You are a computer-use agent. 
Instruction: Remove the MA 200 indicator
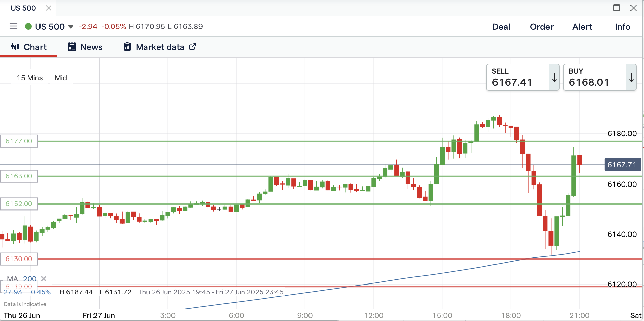click(44, 279)
